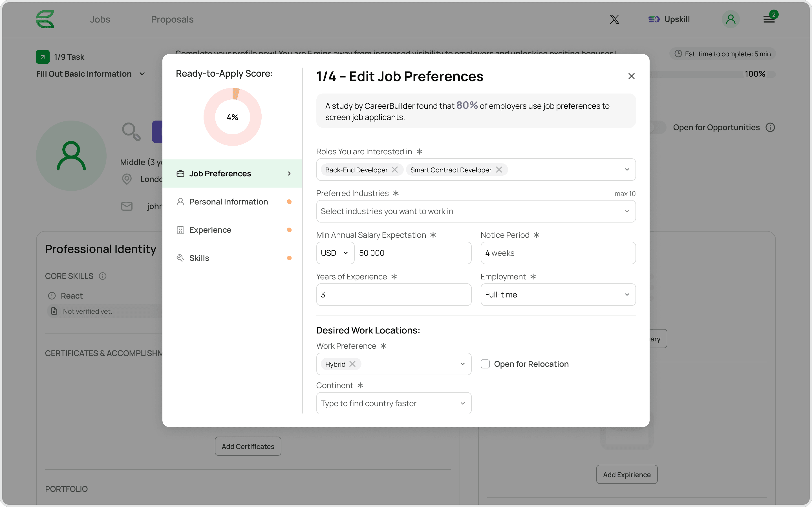Click the Core Skills info icon
Image resolution: width=812 pixels, height=507 pixels.
point(103,276)
